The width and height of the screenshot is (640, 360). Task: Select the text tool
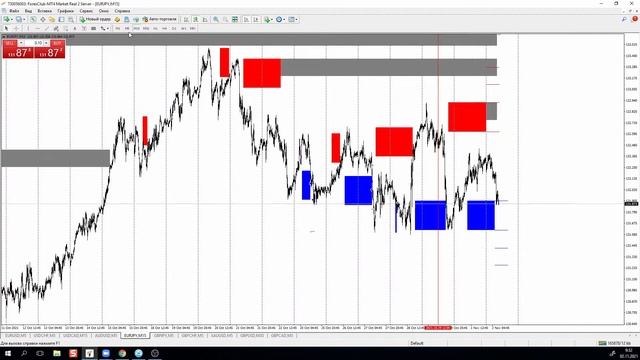pyautogui.click(x=75, y=28)
